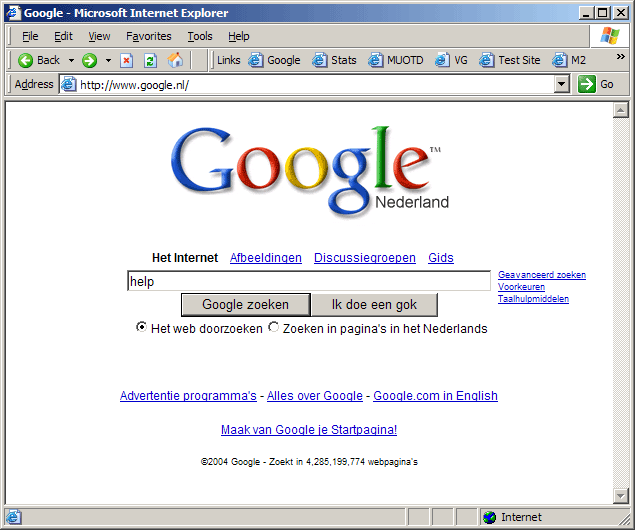Open the Favorites menu
The width and height of the screenshot is (635, 530).
[x=148, y=36]
